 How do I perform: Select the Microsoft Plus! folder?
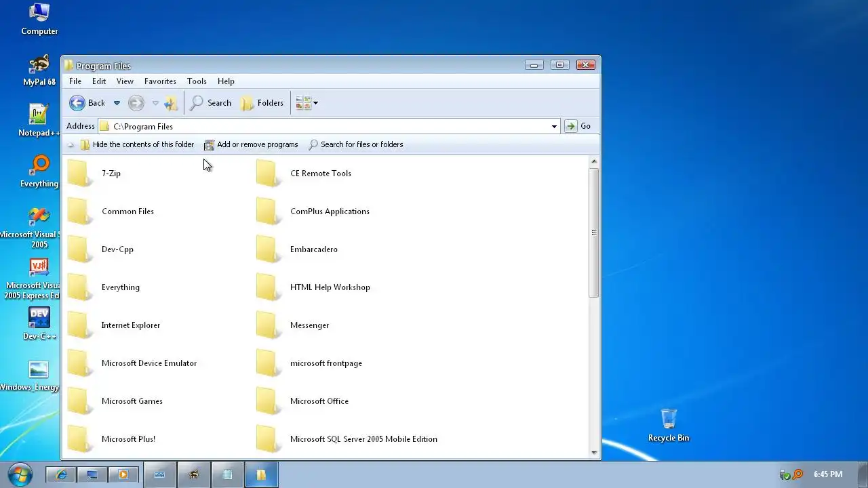tap(111, 439)
